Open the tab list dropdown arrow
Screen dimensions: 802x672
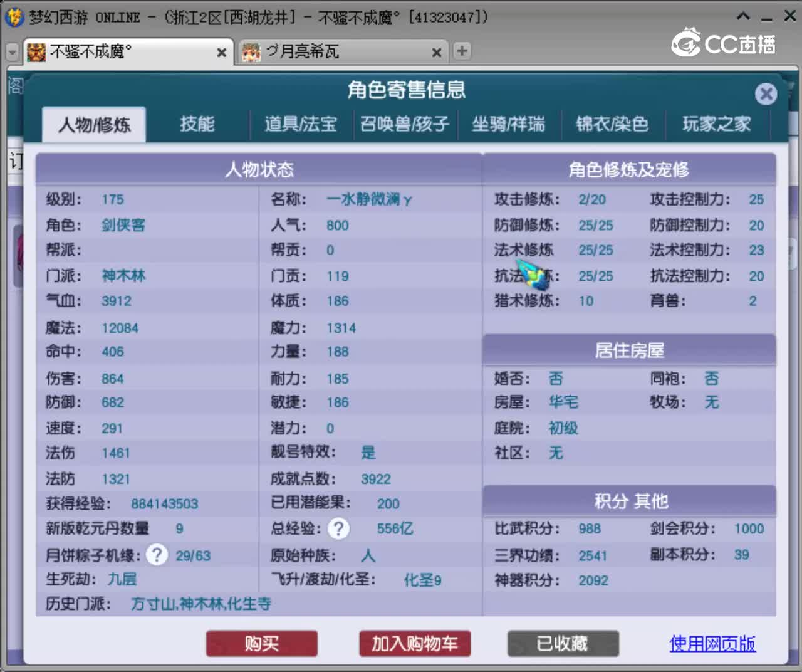12,52
